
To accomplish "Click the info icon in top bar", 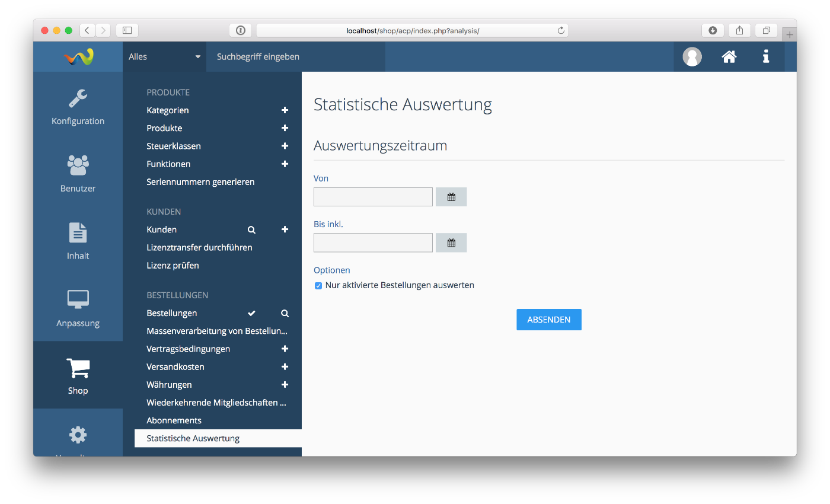I will 766,57.
